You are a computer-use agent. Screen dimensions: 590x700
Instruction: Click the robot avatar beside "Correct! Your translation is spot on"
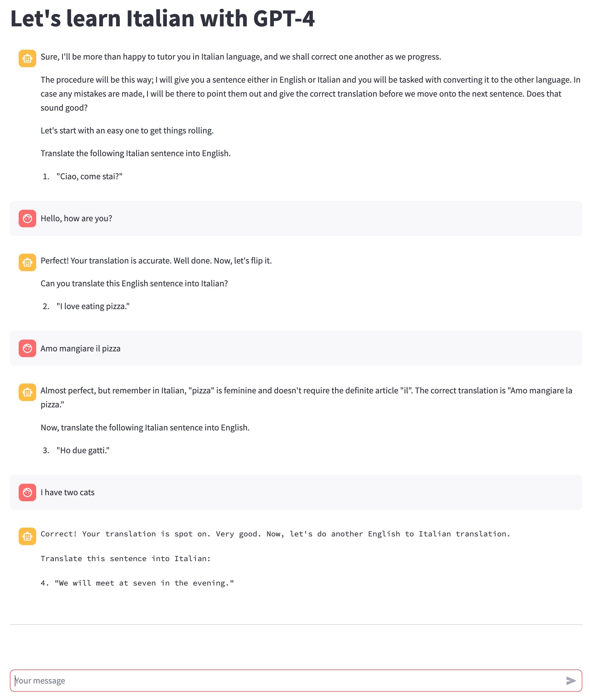pyautogui.click(x=27, y=536)
